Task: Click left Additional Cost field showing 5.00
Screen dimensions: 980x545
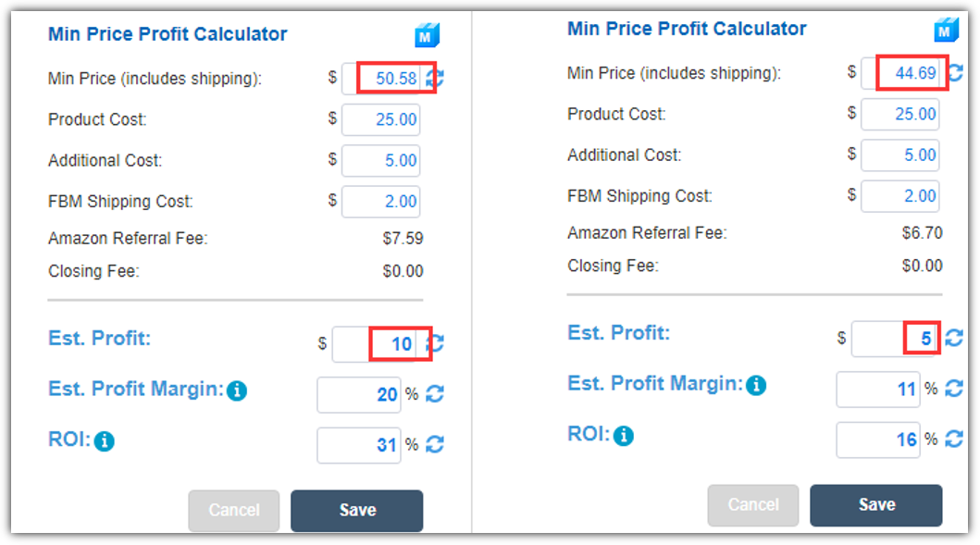Action: (380, 161)
